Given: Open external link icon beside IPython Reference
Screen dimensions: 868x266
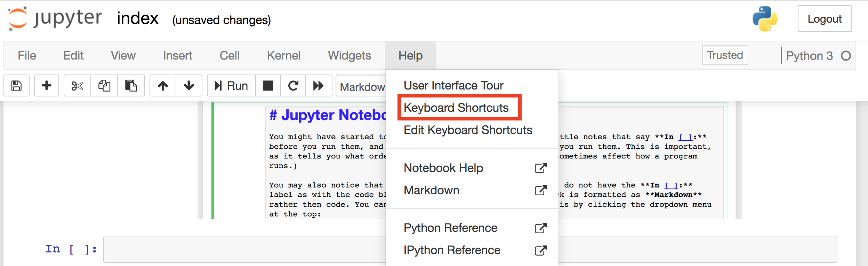Looking at the screenshot, I should point(541,250).
